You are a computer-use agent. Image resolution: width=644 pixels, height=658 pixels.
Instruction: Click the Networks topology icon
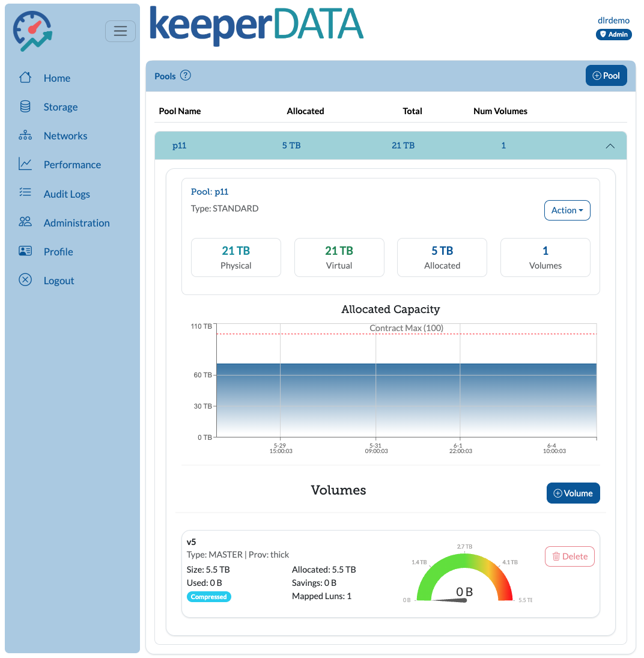point(25,135)
